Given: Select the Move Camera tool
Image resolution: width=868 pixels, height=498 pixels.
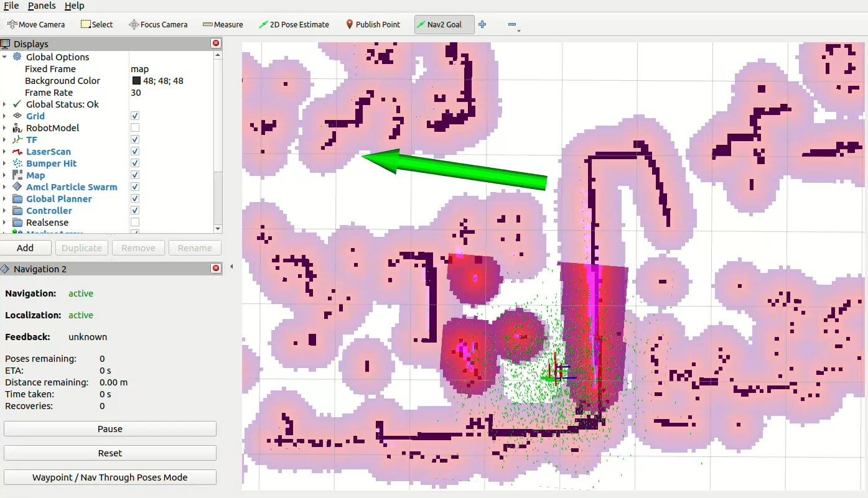Looking at the screenshot, I should pos(36,24).
